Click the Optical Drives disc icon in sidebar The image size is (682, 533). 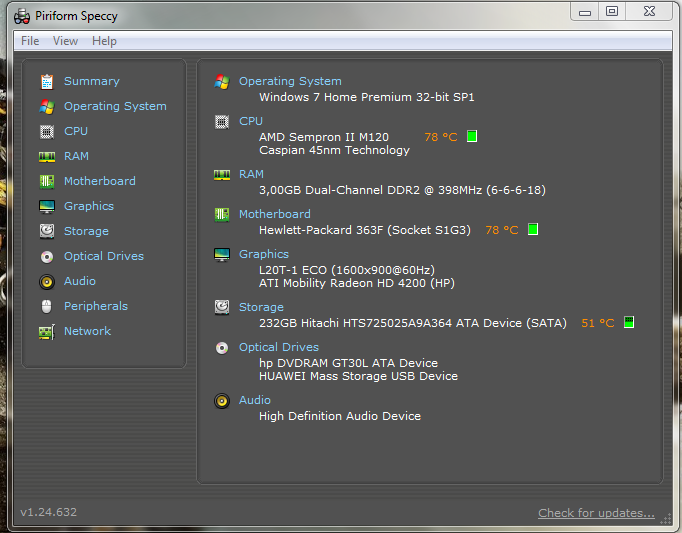coord(47,257)
